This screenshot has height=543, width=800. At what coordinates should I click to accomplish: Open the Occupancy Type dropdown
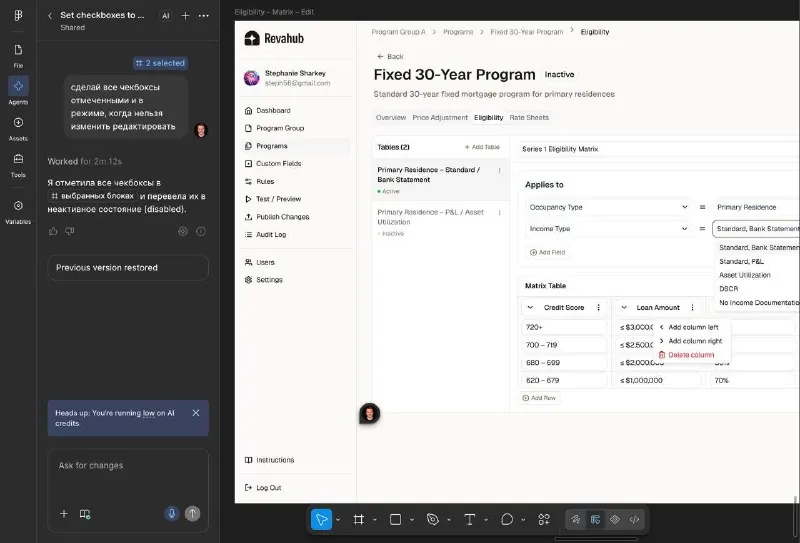point(608,207)
